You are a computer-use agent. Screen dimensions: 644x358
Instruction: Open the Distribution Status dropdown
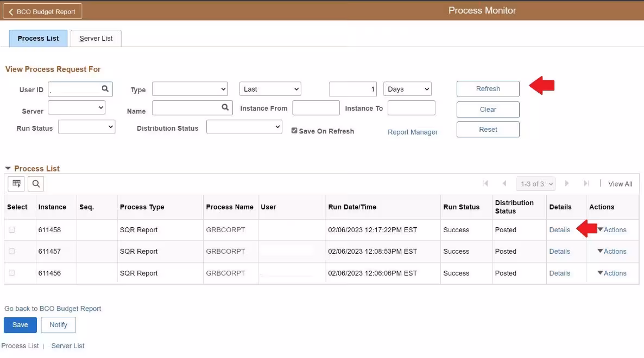point(244,127)
